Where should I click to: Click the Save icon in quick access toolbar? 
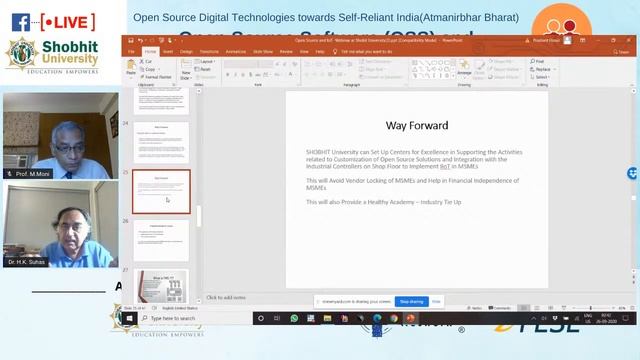pos(131,40)
